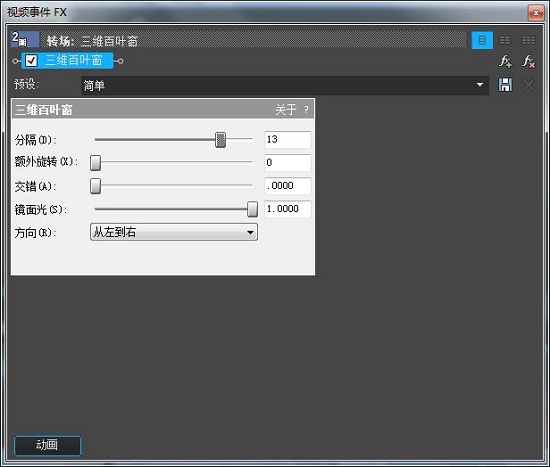Click the 镜面光 slider handle

point(252,209)
